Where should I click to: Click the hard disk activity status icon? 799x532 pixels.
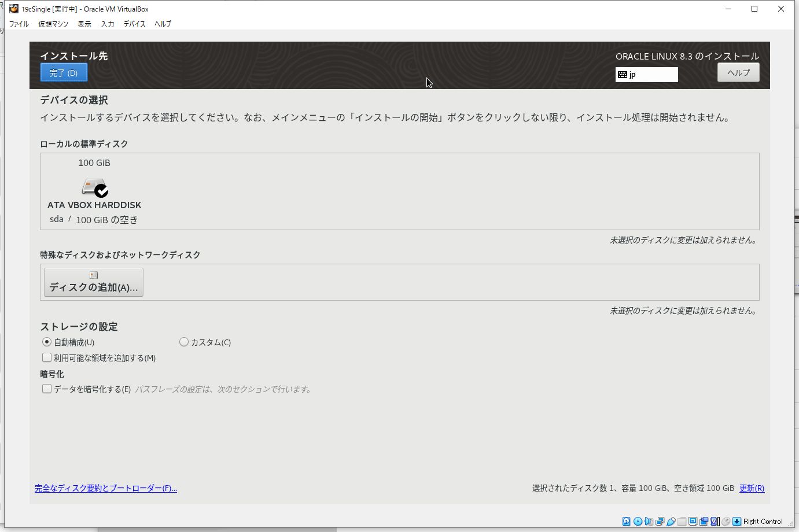[x=627, y=521]
